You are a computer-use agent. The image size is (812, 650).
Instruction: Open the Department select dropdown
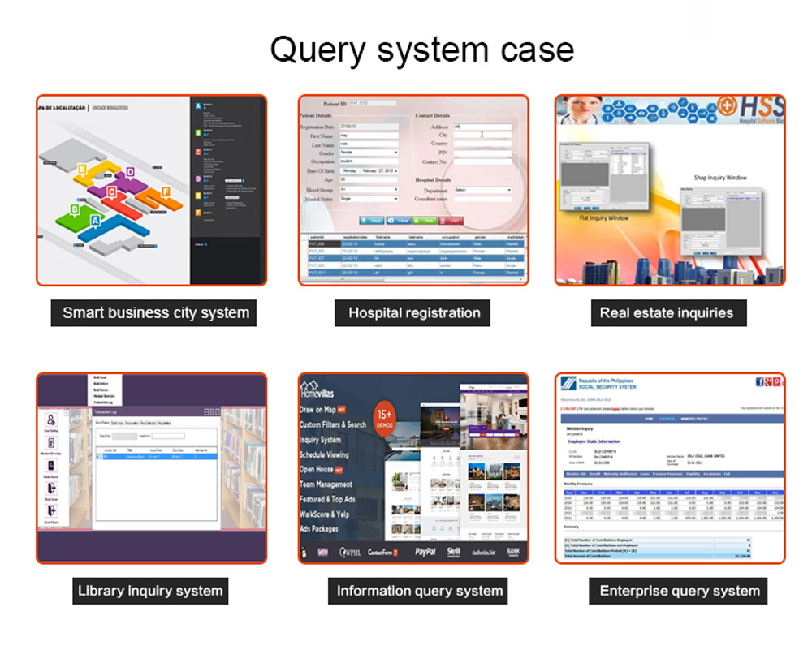tap(482, 190)
